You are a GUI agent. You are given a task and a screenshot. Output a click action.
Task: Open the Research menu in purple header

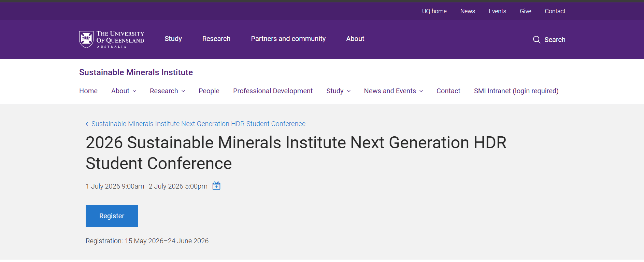216,39
